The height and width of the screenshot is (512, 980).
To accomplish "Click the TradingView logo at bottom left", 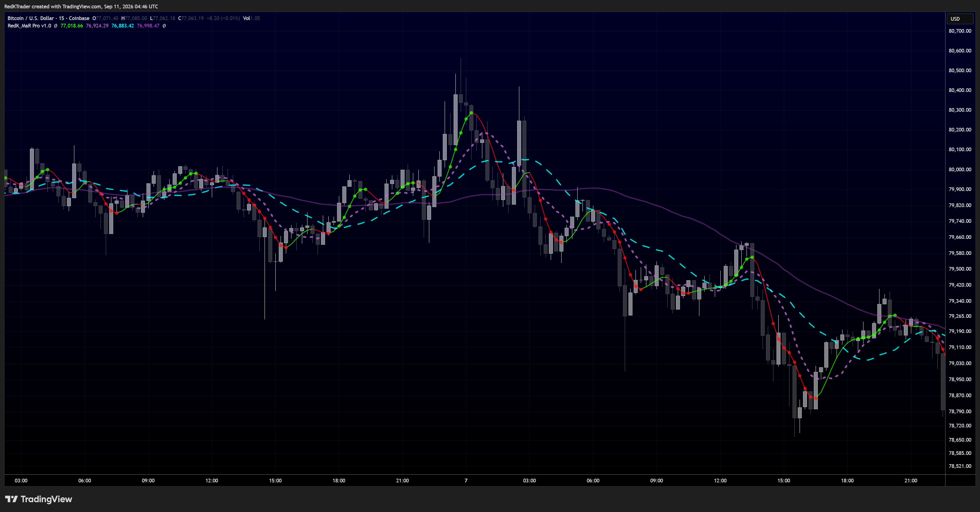I will 39,499.
